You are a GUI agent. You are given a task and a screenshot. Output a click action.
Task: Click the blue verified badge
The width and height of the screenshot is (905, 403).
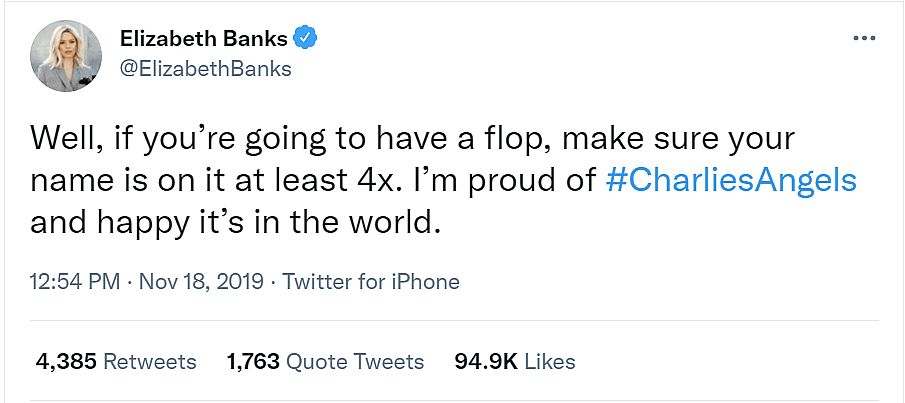[305, 39]
